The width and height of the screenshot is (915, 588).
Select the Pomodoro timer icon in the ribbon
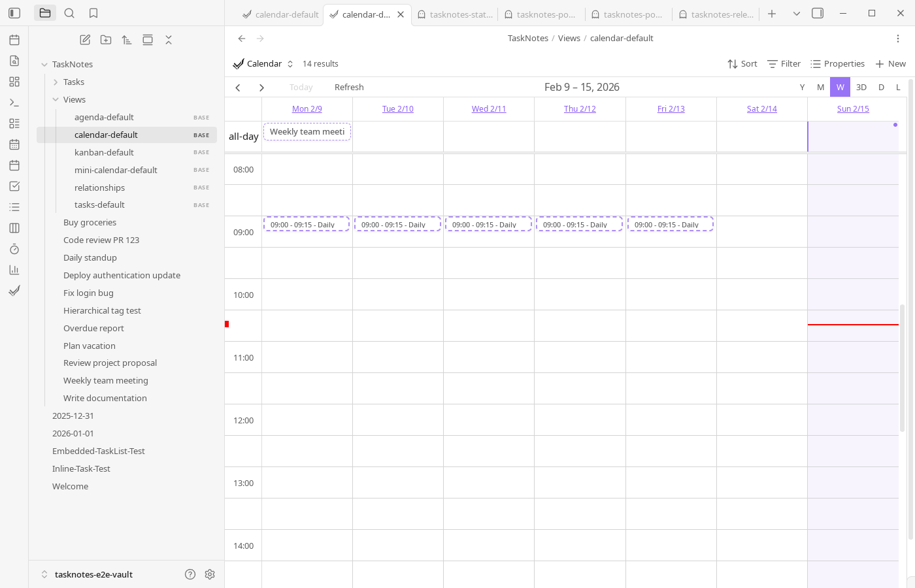pyautogui.click(x=14, y=249)
